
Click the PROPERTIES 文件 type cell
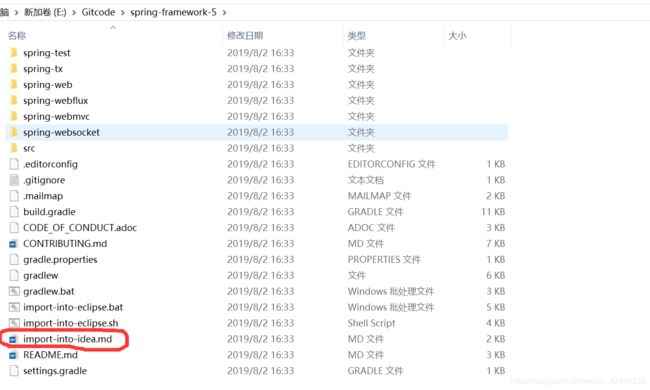tap(384, 259)
